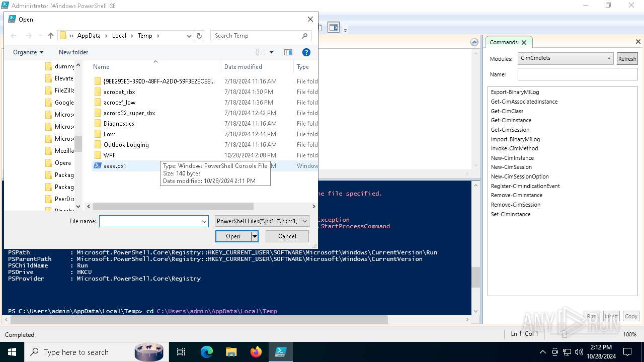
Task: Go back in Open dialog navigation
Action: 14,36
